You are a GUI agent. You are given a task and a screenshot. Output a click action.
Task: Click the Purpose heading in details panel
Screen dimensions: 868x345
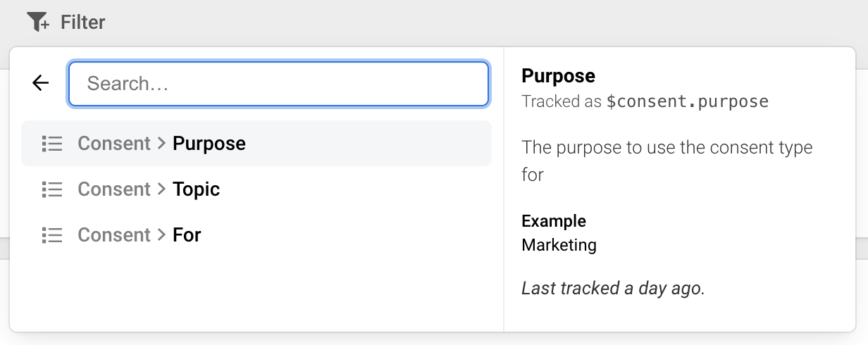pyautogui.click(x=559, y=76)
